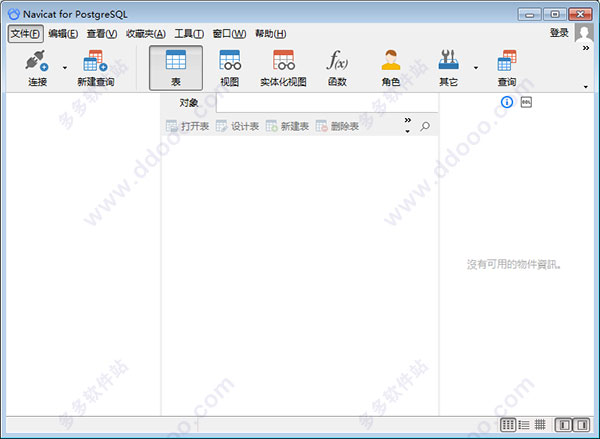
Task: Open the 帮助(H) menu
Action: [271, 34]
